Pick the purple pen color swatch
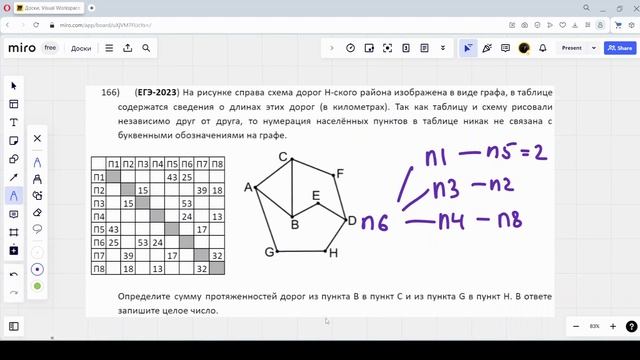The image size is (640, 360). click(x=37, y=269)
